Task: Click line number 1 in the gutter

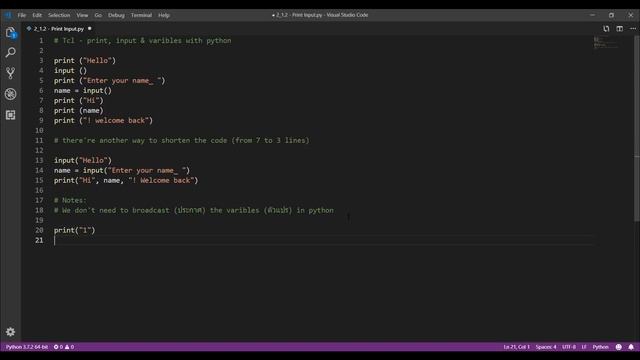Action: 41,40
